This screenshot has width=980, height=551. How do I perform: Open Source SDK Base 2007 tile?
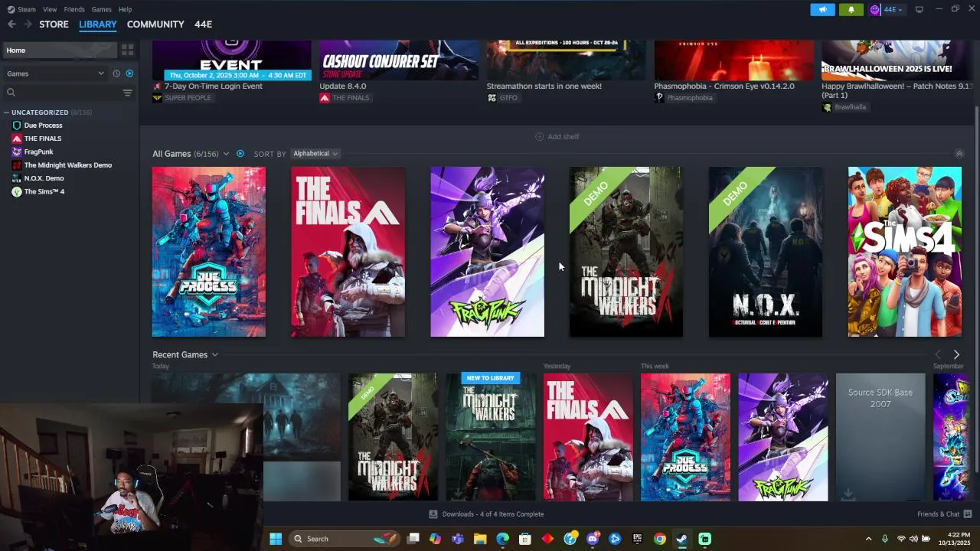(880, 437)
